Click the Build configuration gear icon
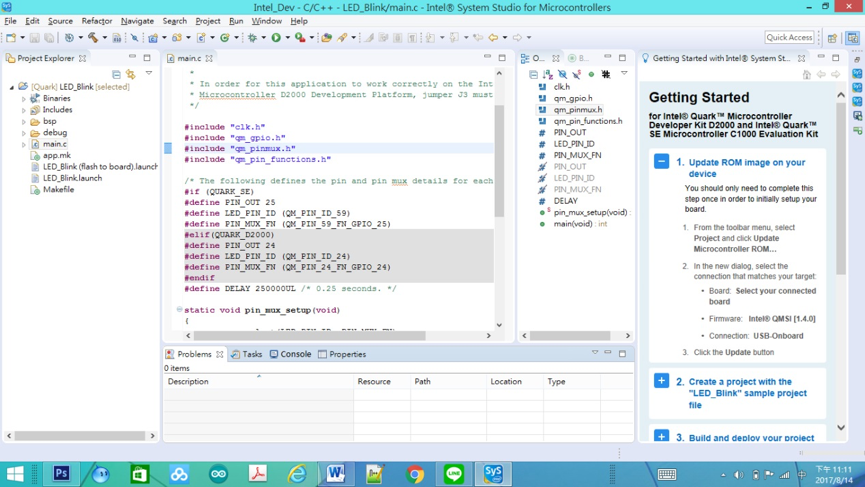Image resolution: width=865 pixels, height=487 pixels. (x=68, y=38)
